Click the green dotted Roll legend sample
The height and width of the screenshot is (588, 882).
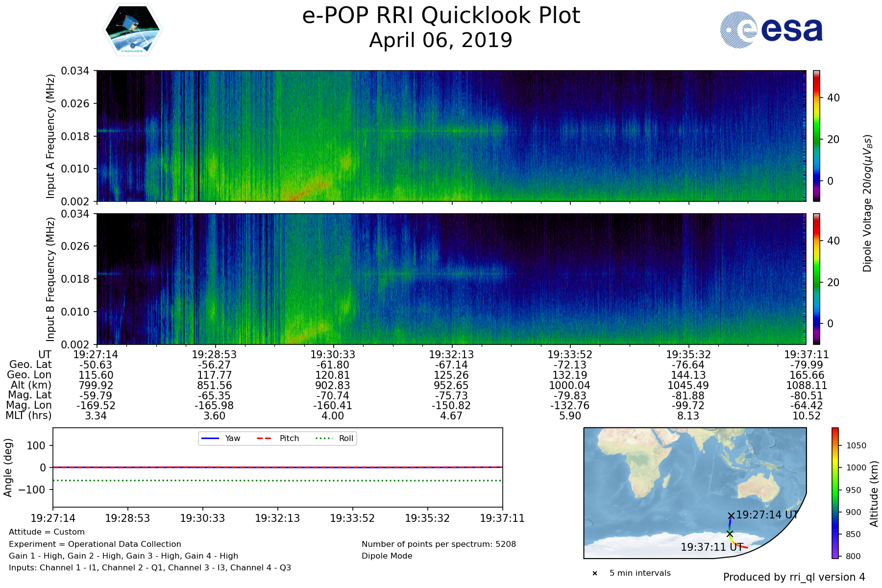tap(324, 438)
